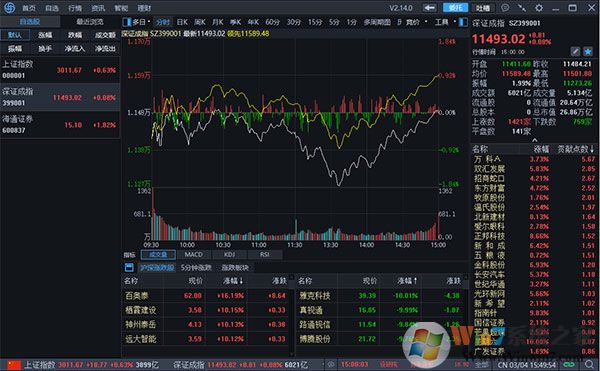Screen dimensions: 600x371
Task: Open the 资讯 menu item
Action: click(x=98, y=8)
